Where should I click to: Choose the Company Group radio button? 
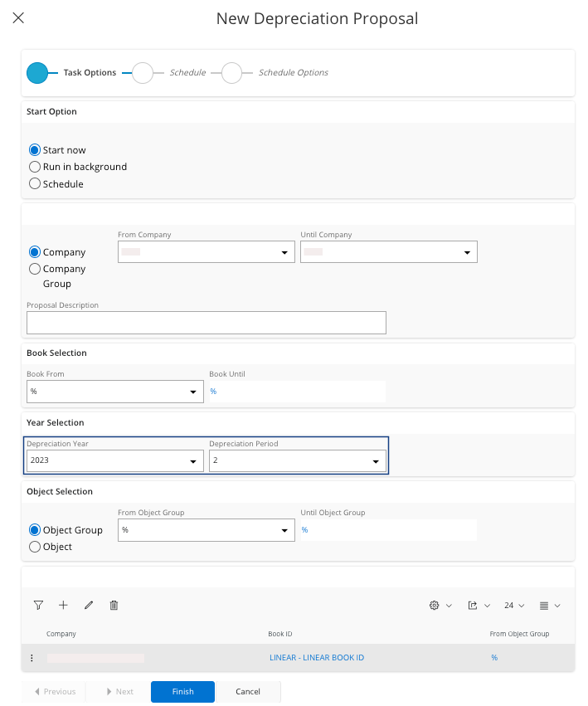[x=35, y=269]
